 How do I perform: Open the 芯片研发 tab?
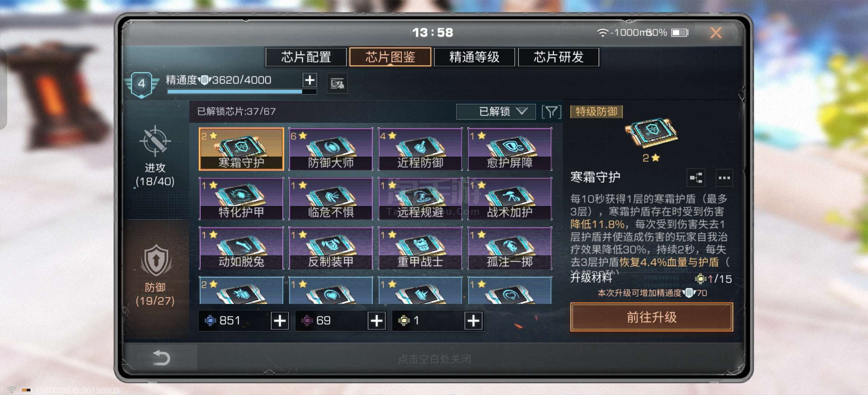tap(559, 57)
